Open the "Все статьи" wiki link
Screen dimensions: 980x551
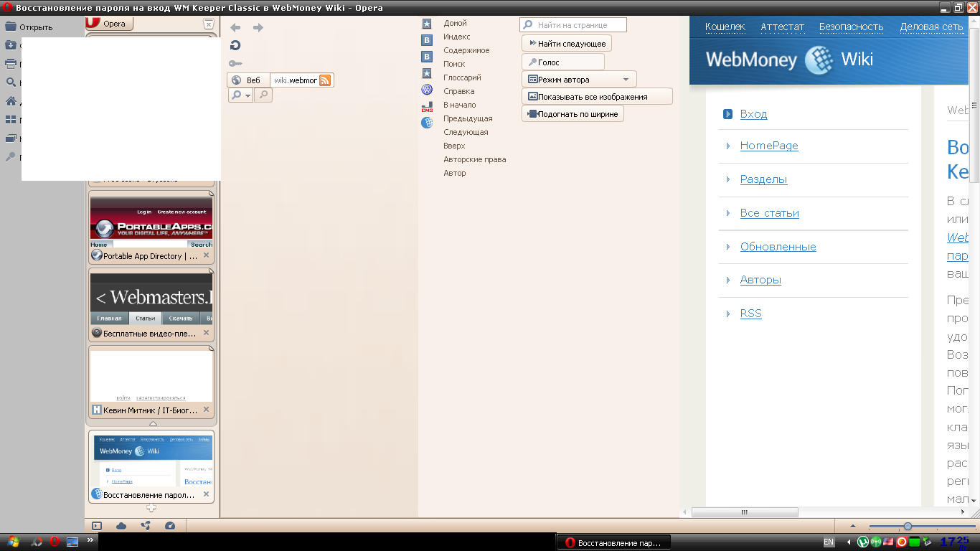click(x=769, y=213)
